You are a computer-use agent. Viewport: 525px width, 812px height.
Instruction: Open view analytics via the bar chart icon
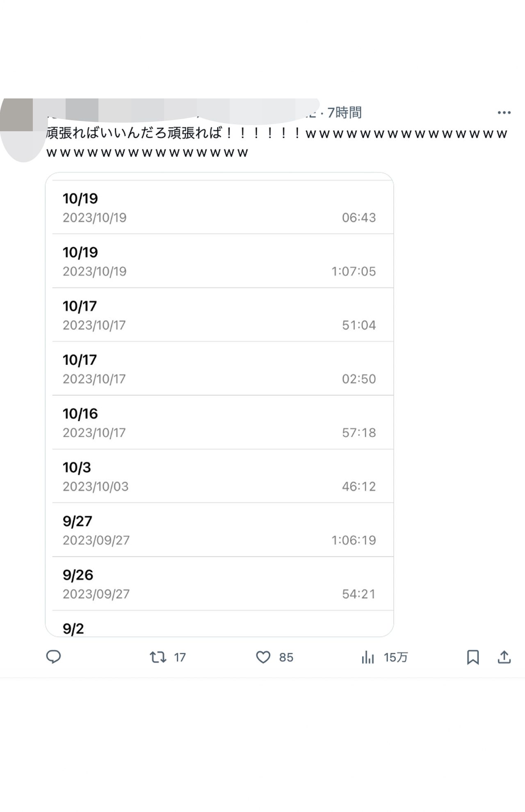click(369, 657)
